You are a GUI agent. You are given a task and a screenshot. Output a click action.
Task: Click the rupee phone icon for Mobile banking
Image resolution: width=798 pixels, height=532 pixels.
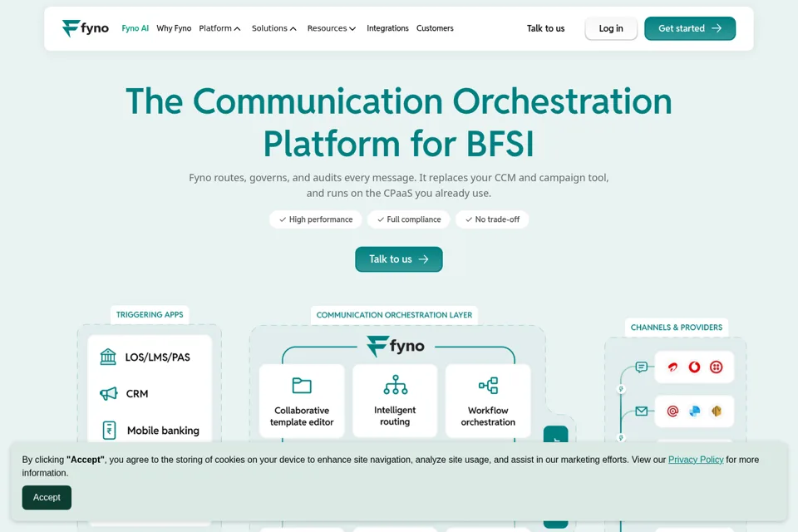[109, 431]
